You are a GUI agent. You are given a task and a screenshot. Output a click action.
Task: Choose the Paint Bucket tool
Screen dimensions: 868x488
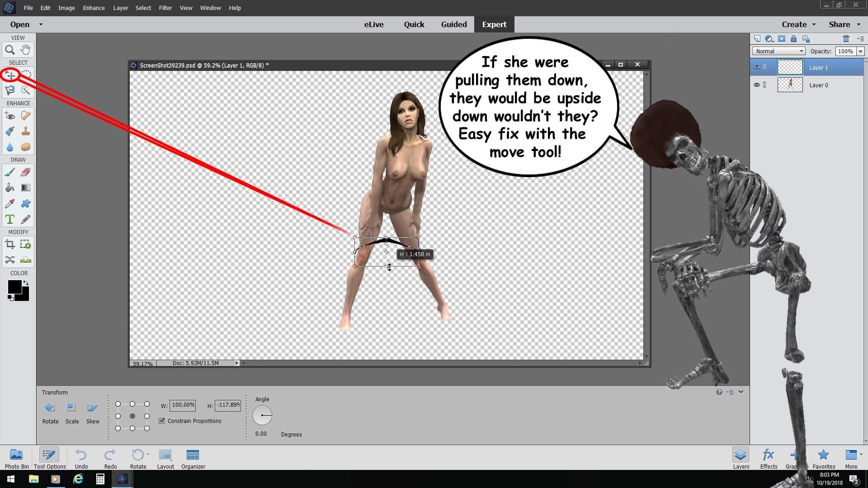pos(10,188)
